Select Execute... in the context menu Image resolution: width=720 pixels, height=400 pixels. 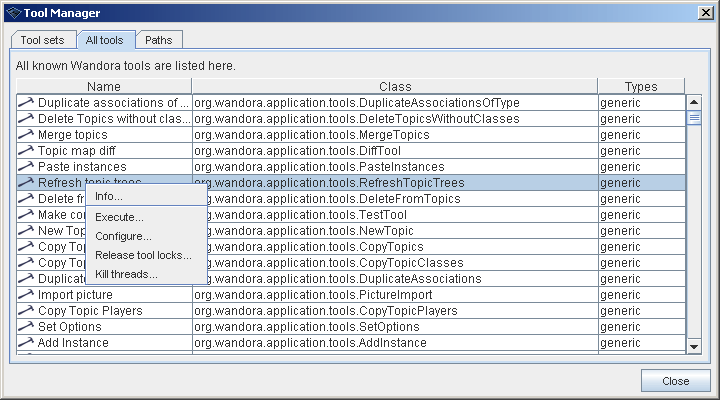[x=120, y=217]
